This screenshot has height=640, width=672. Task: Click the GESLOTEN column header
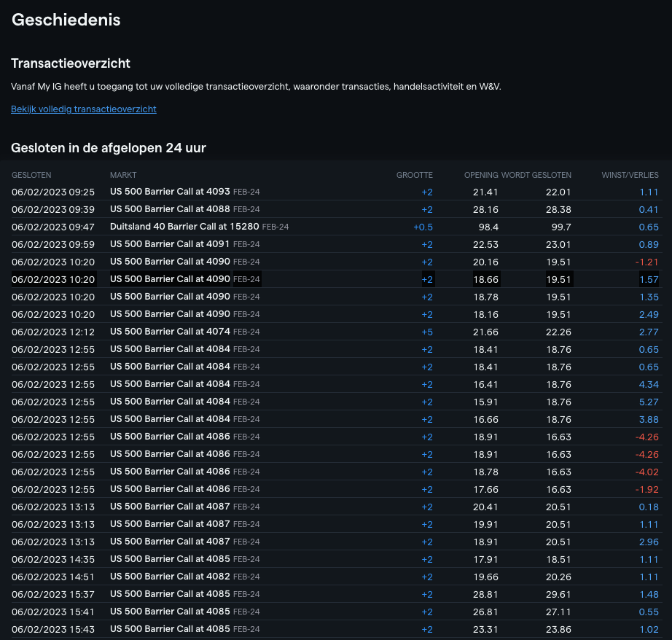[x=31, y=175]
